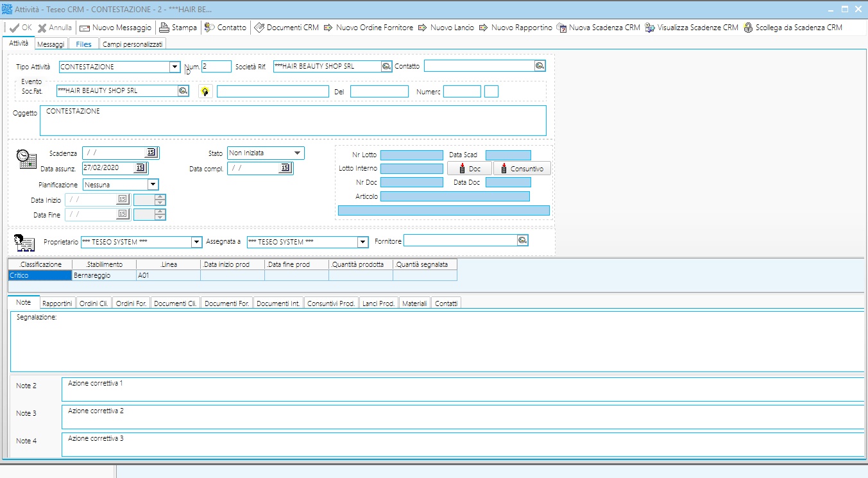Click the Lotto Interno field

[x=412, y=169]
